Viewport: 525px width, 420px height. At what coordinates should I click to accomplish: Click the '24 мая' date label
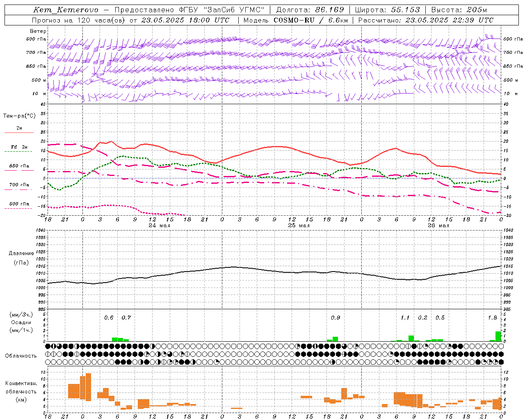point(159,226)
